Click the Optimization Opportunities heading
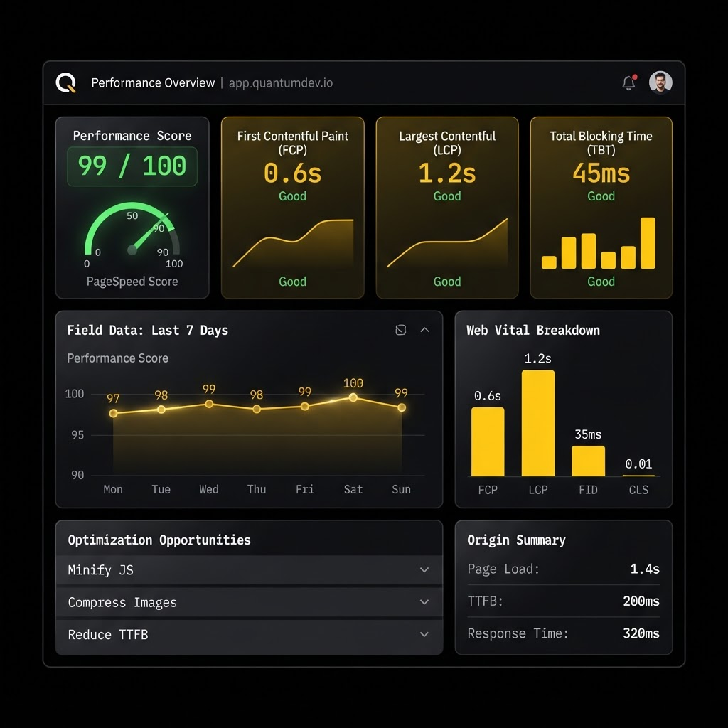728x728 pixels. click(x=159, y=540)
